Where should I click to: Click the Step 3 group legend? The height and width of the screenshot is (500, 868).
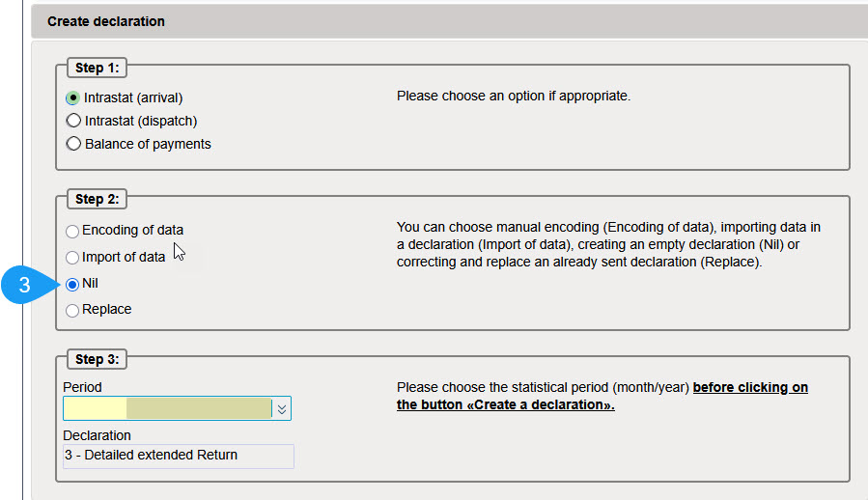point(97,360)
